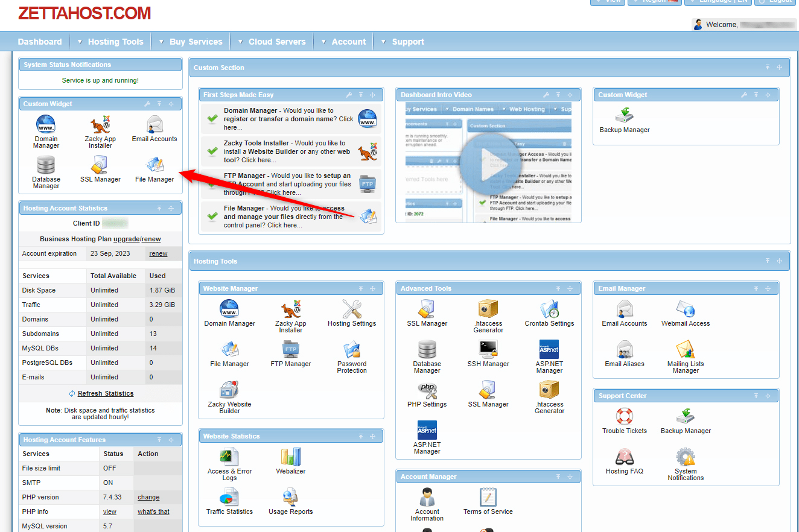Collapse the Advanced Tools panel

click(x=558, y=289)
